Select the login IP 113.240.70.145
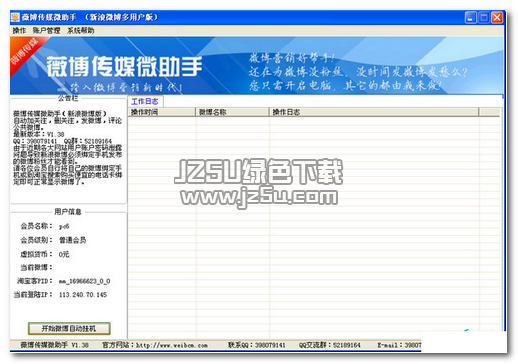Screen dimensions: 518x364 point(83,295)
